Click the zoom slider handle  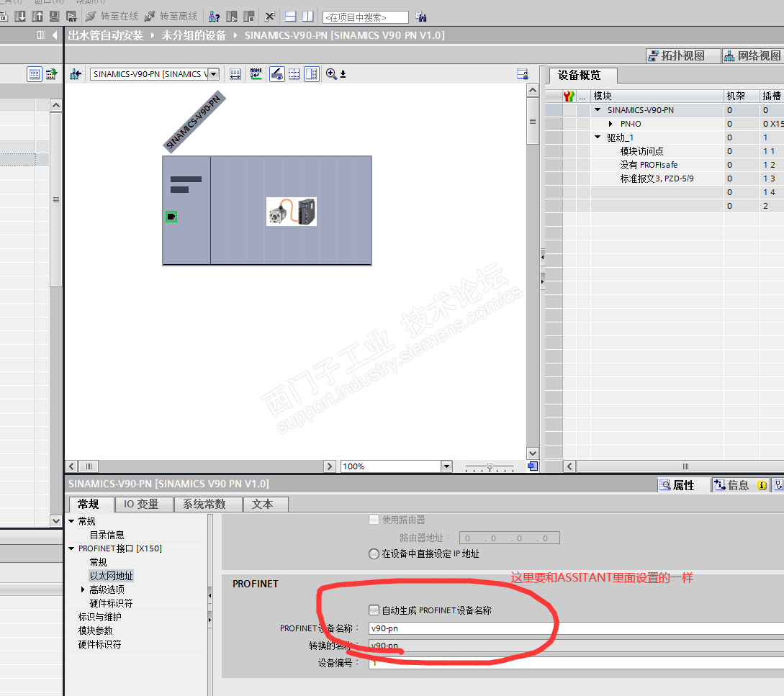(490, 466)
